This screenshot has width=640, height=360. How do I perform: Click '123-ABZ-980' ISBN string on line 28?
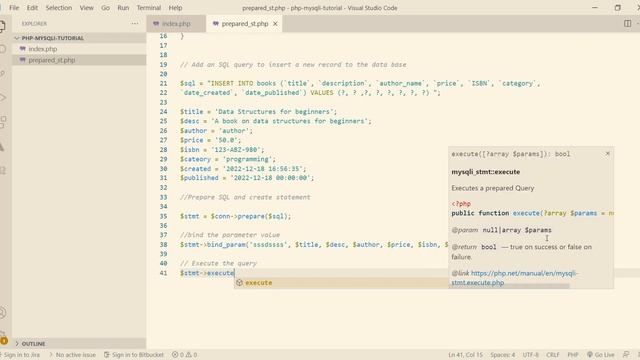point(238,149)
